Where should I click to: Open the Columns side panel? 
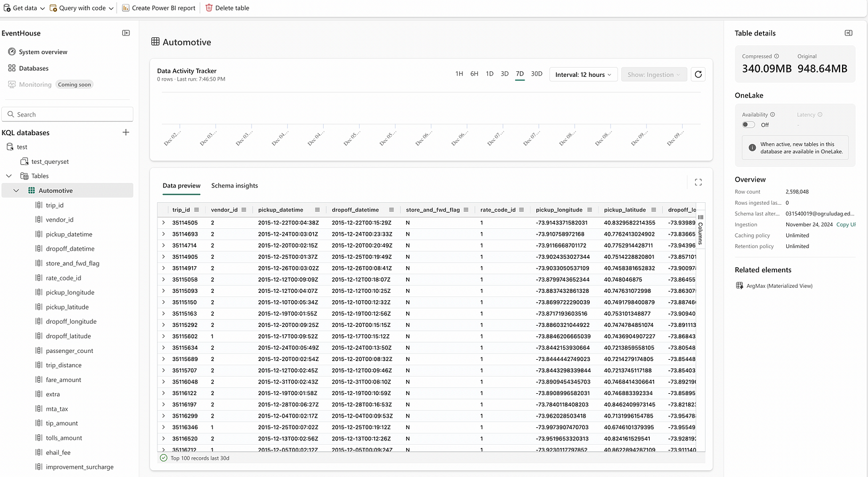pos(701,230)
